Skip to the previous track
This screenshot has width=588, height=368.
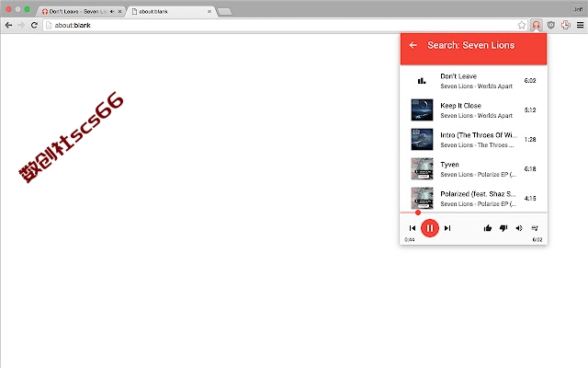click(413, 228)
